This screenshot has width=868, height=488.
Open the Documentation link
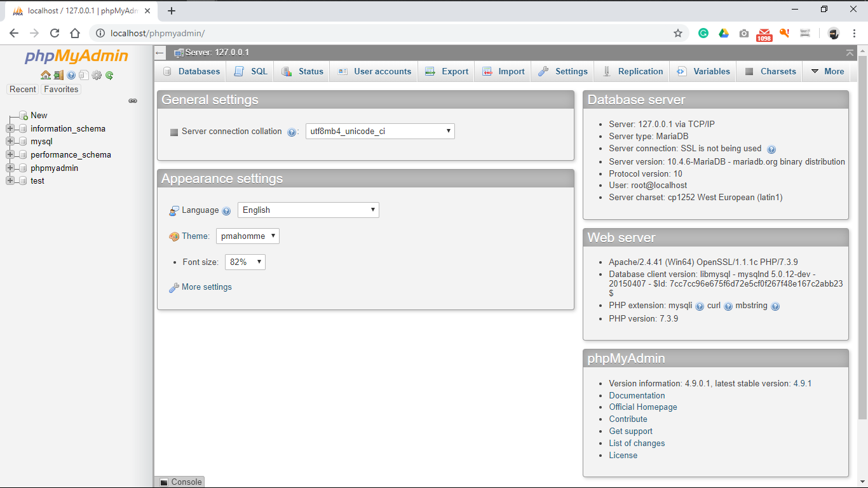point(637,395)
